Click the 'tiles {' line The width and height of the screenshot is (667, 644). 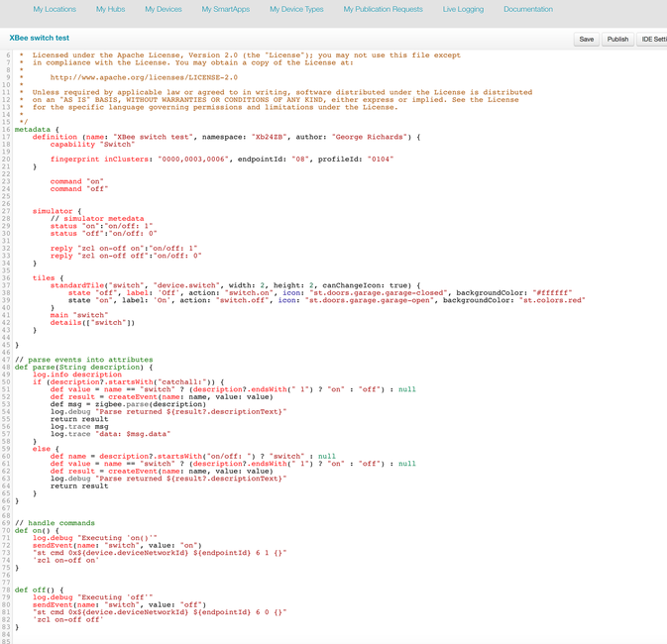point(49,278)
